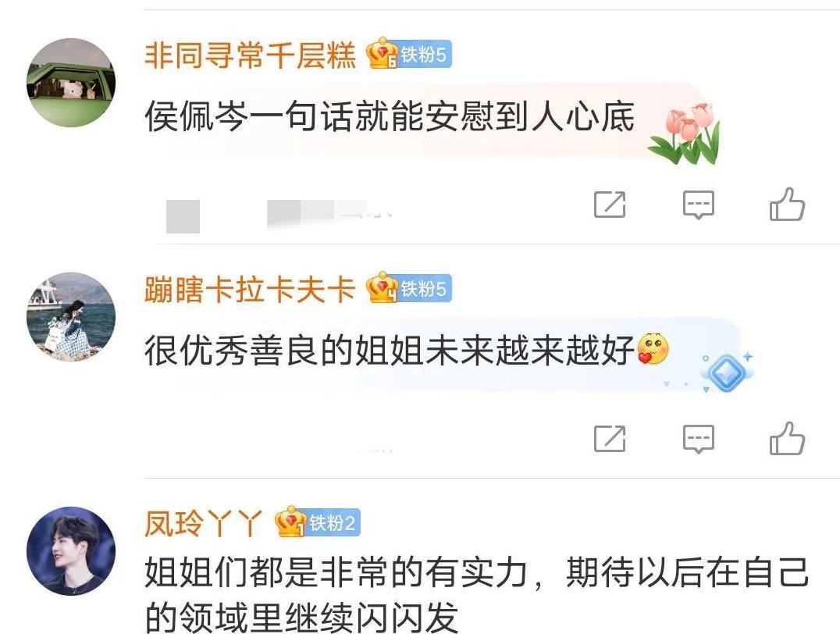Share the comment by 蹦瞎卡拉卡夫卡
This screenshot has width=840, height=634.
610,438
